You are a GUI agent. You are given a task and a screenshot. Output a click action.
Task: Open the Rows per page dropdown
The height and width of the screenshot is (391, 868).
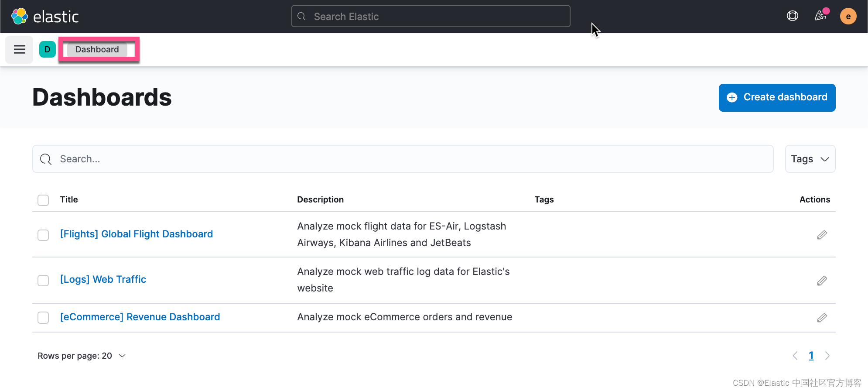[x=82, y=356]
